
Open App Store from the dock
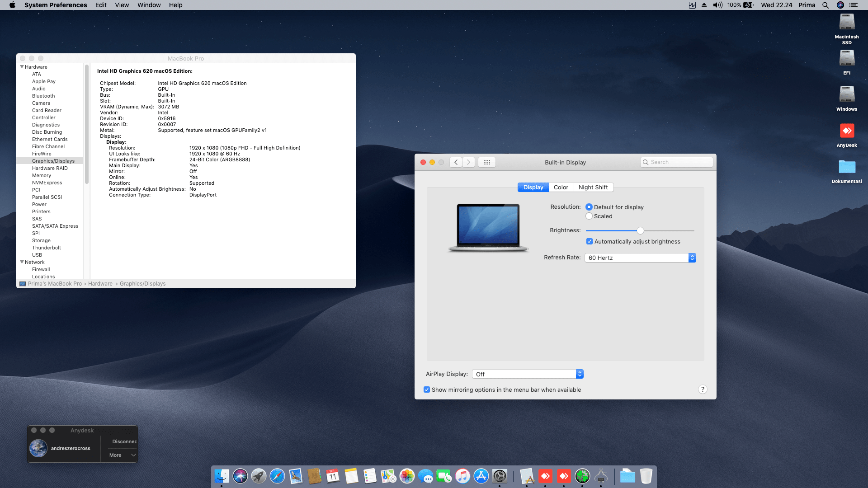pos(481,476)
